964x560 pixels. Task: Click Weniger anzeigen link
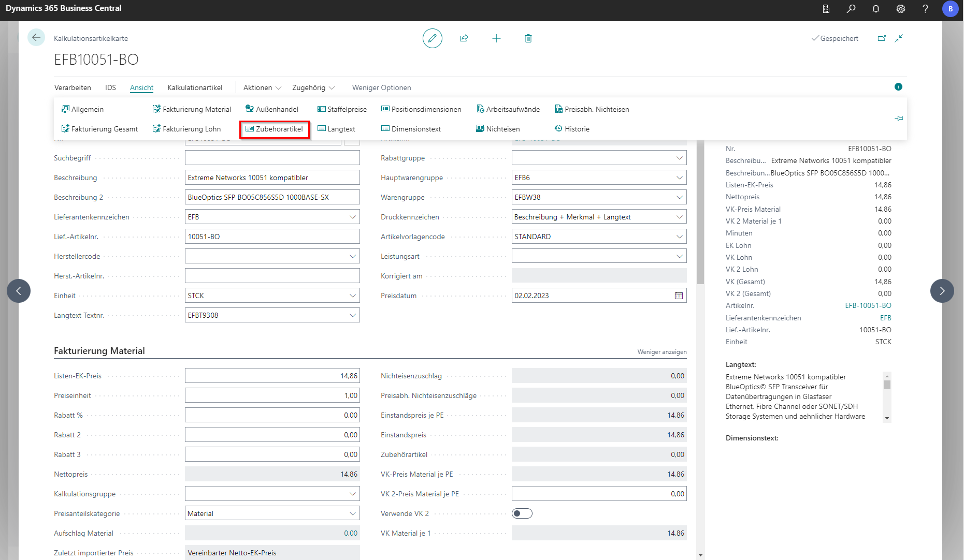tap(661, 352)
